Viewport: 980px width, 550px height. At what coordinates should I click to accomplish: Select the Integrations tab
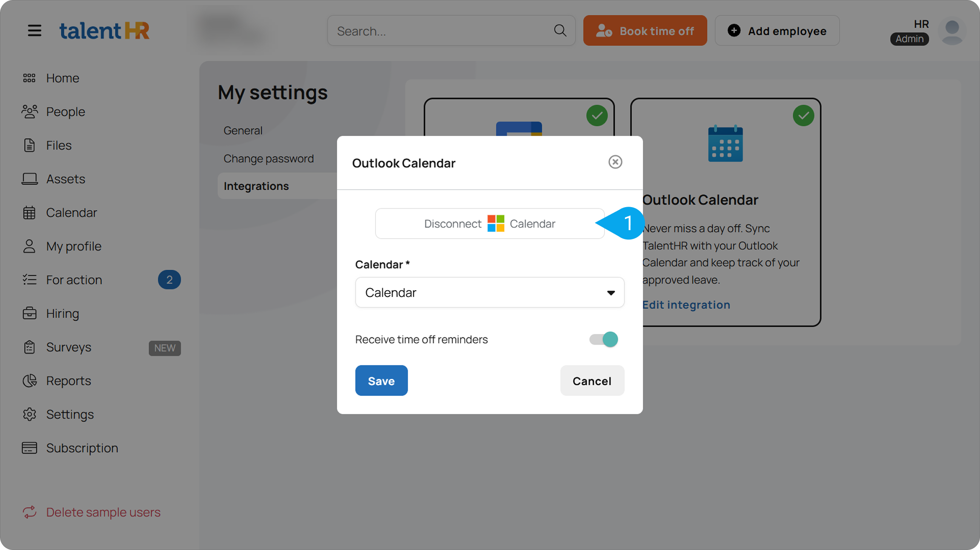[x=256, y=186]
